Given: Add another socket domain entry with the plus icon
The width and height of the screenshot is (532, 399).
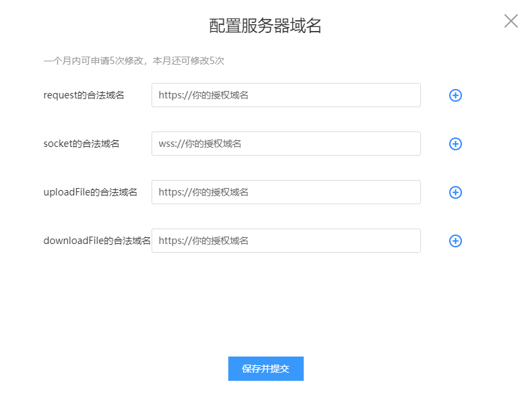Looking at the screenshot, I should [x=455, y=144].
